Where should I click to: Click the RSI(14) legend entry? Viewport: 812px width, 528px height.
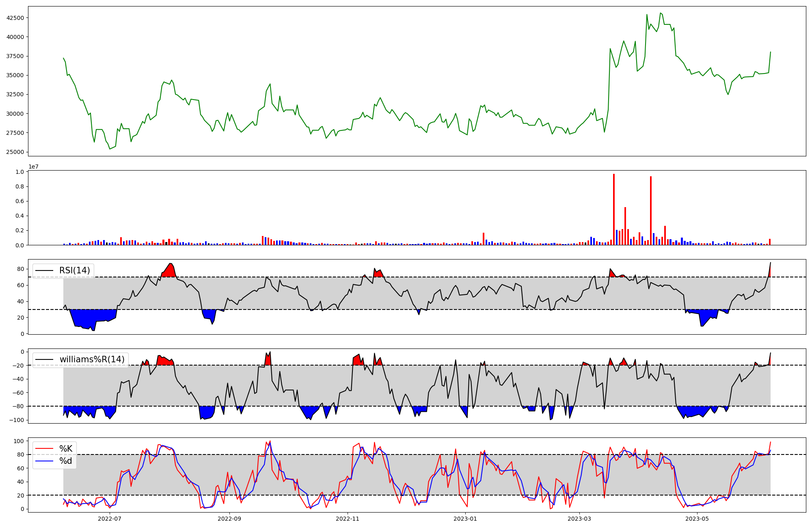pos(74,270)
